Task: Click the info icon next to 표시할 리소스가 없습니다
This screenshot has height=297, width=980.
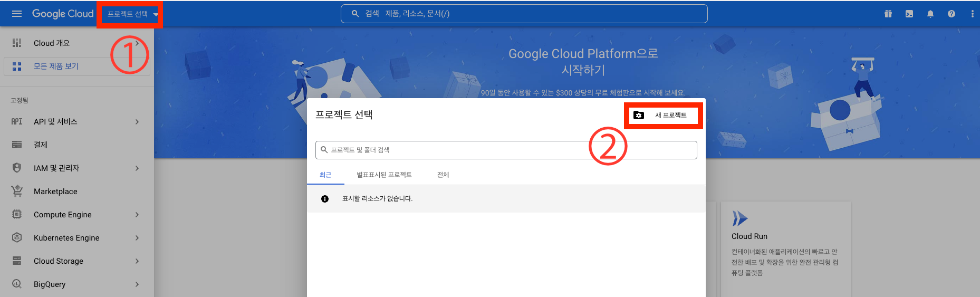Action: click(325, 199)
